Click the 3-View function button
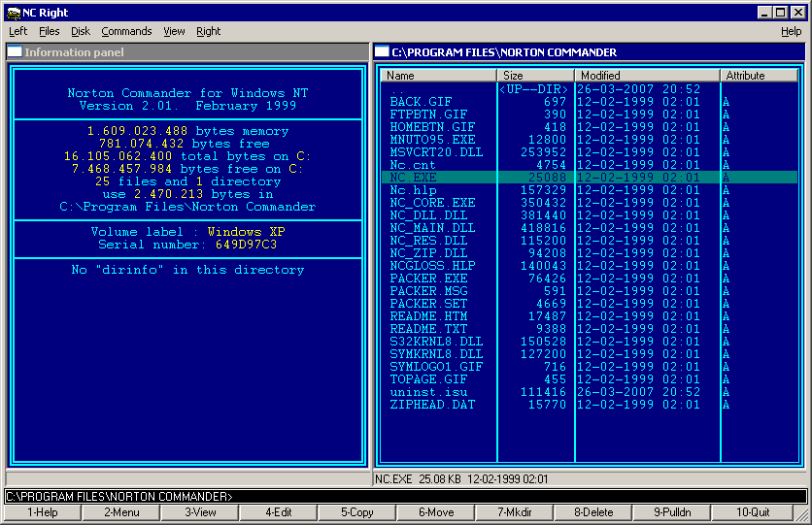 (x=201, y=512)
